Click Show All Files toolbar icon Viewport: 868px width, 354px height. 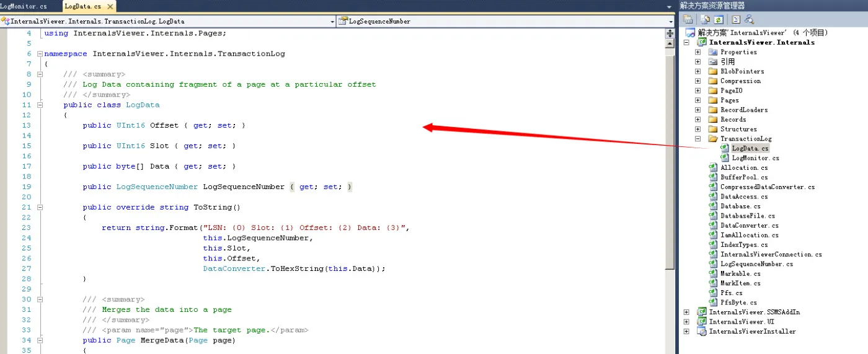click(x=705, y=19)
